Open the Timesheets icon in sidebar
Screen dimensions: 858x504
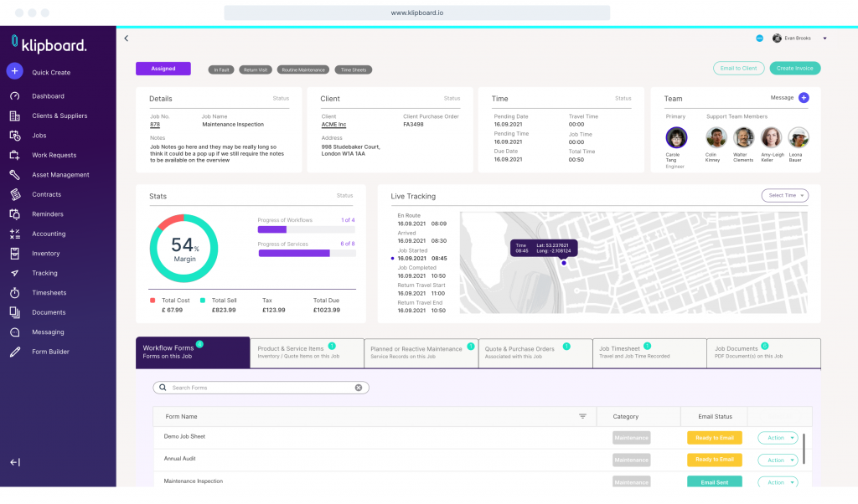coord(14,292)
